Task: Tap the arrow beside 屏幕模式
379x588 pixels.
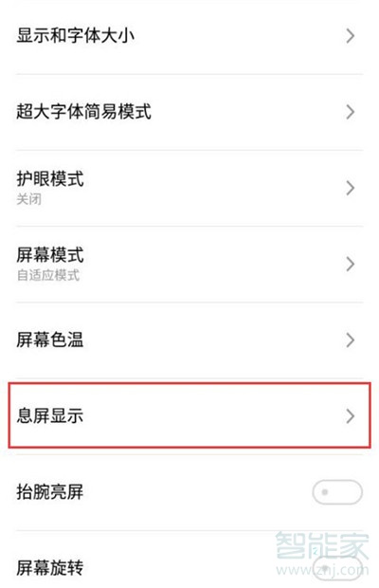Action: [x=351, y=265]
